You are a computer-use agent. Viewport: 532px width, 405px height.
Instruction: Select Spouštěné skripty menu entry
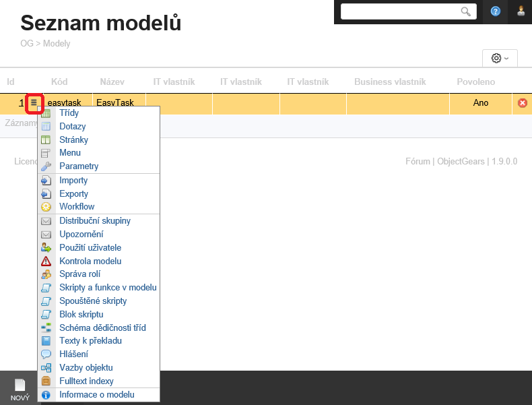point(93,301)
